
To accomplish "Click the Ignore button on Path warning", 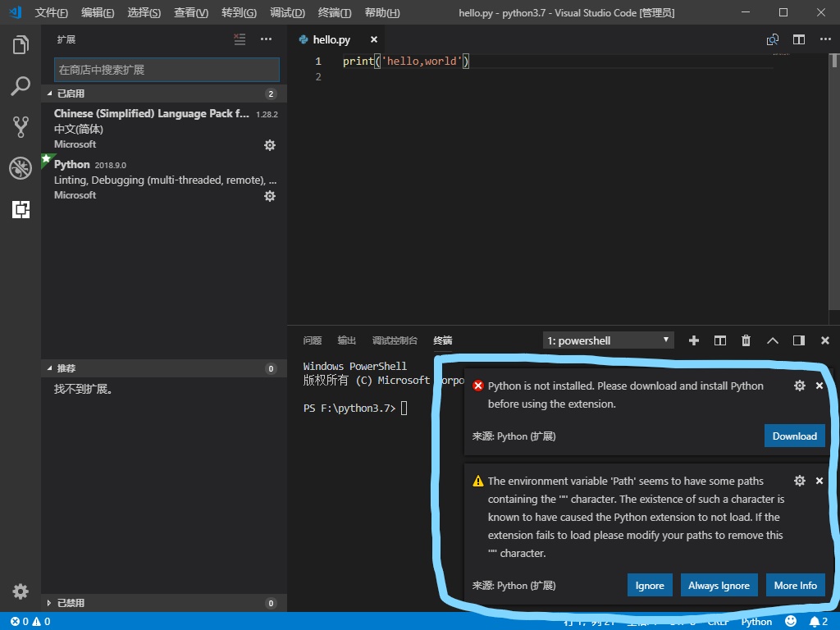I will [x=650, y=585].
